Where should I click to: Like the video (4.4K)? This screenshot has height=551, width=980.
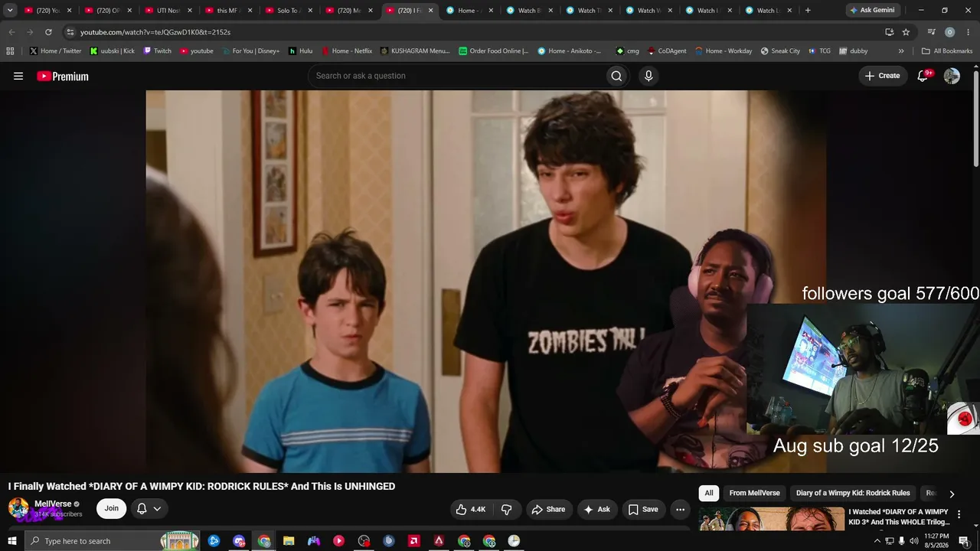click(x=471, y=509)
